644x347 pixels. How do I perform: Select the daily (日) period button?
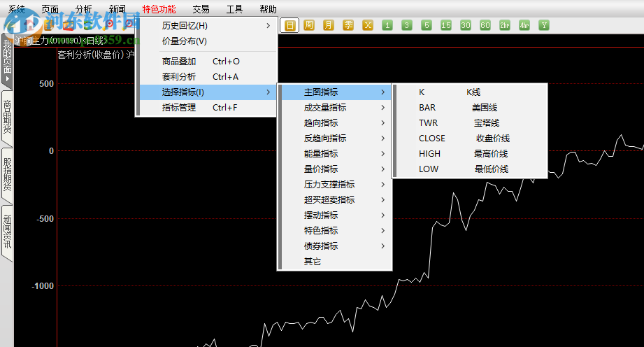(289, 25)
